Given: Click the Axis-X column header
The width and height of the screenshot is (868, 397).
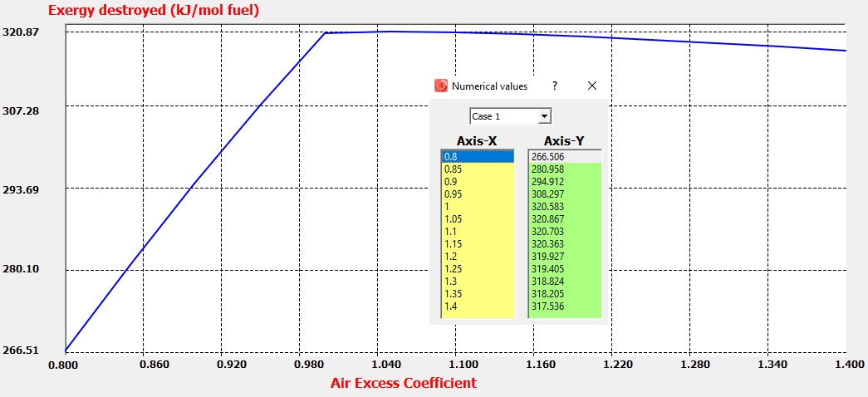Looking at the screenshot, I should [x=477, y=140].
